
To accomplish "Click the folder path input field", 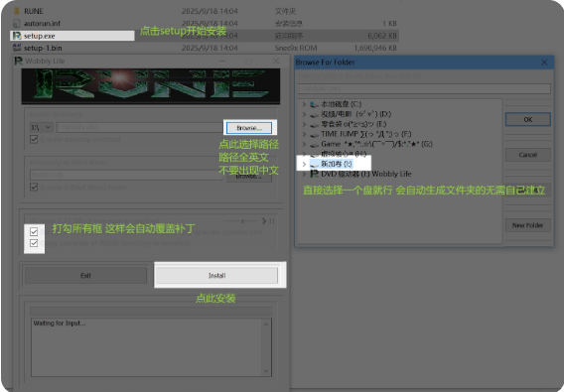I will 424,88.
